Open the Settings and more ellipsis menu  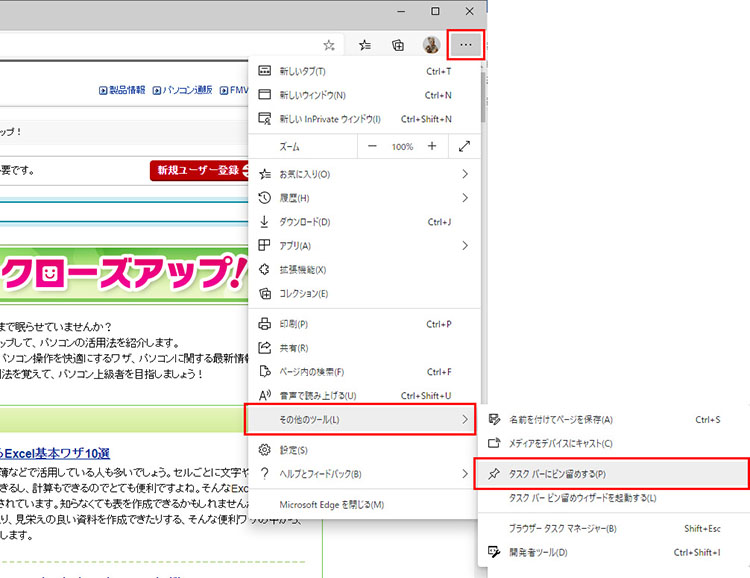466,45
